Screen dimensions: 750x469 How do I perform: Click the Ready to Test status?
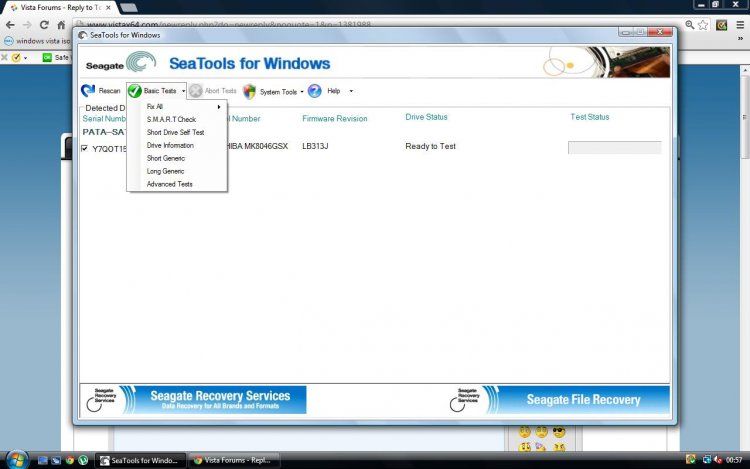(430, 146)
